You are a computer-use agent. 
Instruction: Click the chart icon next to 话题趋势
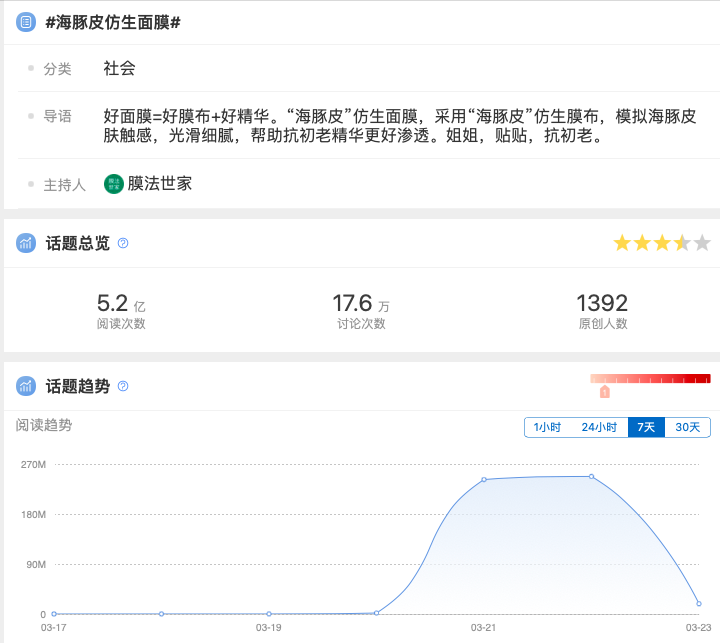[x=26, y=386]
